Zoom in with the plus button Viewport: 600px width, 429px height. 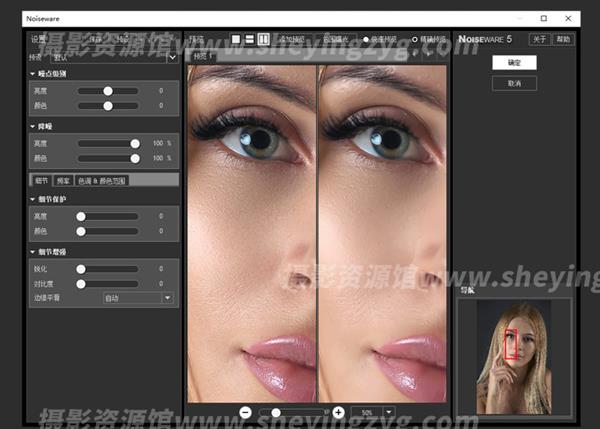(x=338, y=412)
